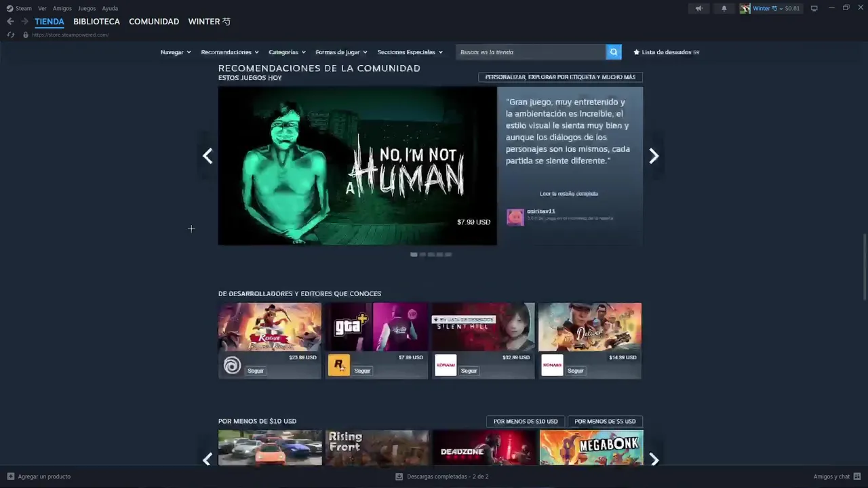Open the Rockstar Games publisher logo
Screen dimensions: 868x488
coord(339,365)
